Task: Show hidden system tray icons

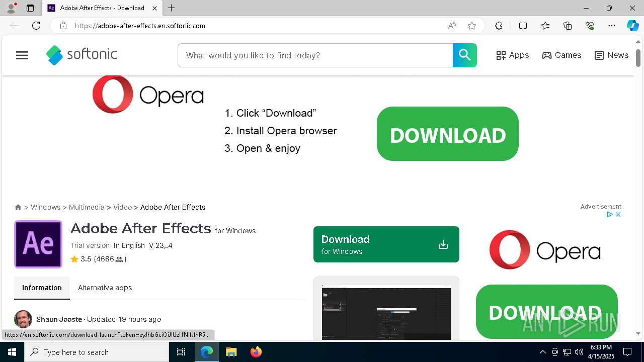Action: click(x=542, y=352)
